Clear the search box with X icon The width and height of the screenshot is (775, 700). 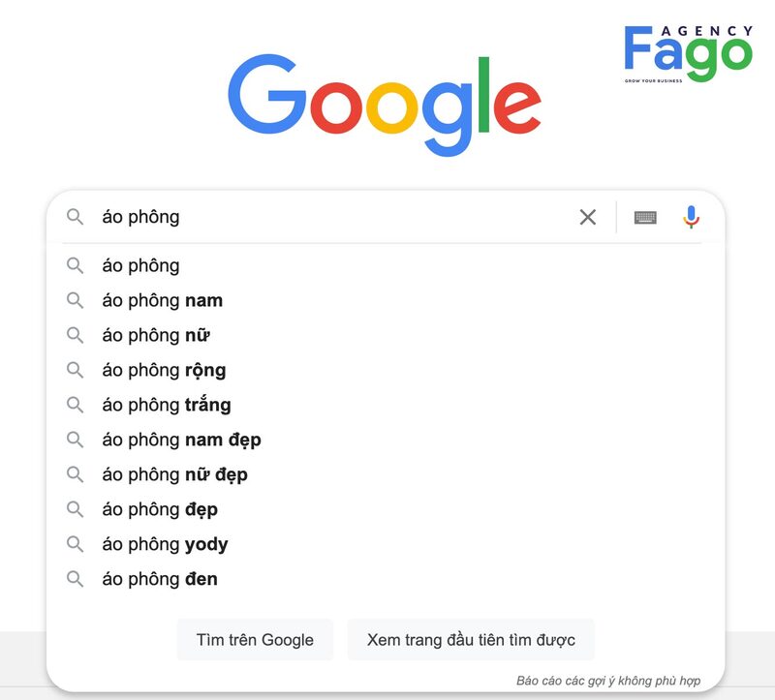588,217
